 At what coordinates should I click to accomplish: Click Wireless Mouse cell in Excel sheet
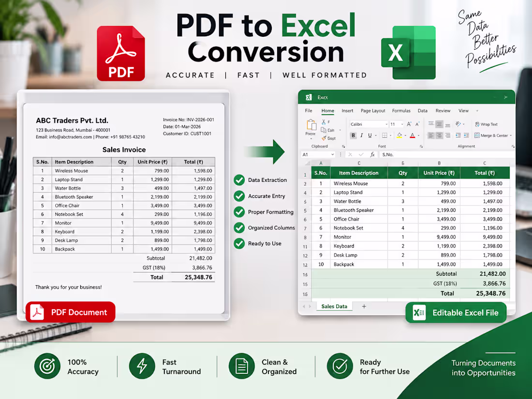pyautogui.click(x=359, y=183)
